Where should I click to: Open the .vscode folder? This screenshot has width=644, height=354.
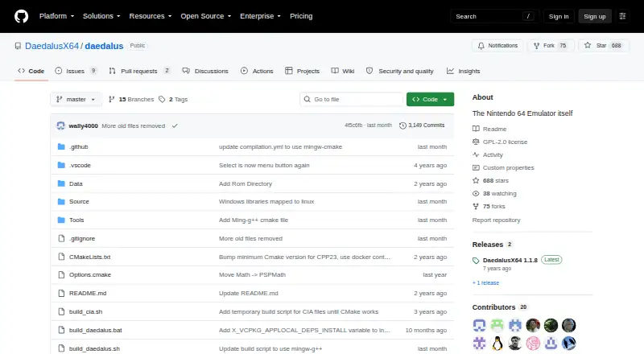coord(80,165)
